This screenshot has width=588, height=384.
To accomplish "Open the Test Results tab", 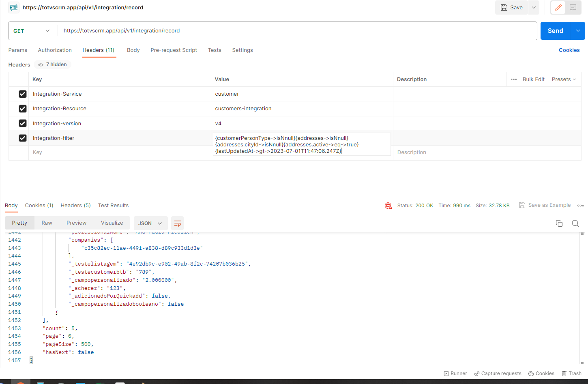I will point(113,206).
